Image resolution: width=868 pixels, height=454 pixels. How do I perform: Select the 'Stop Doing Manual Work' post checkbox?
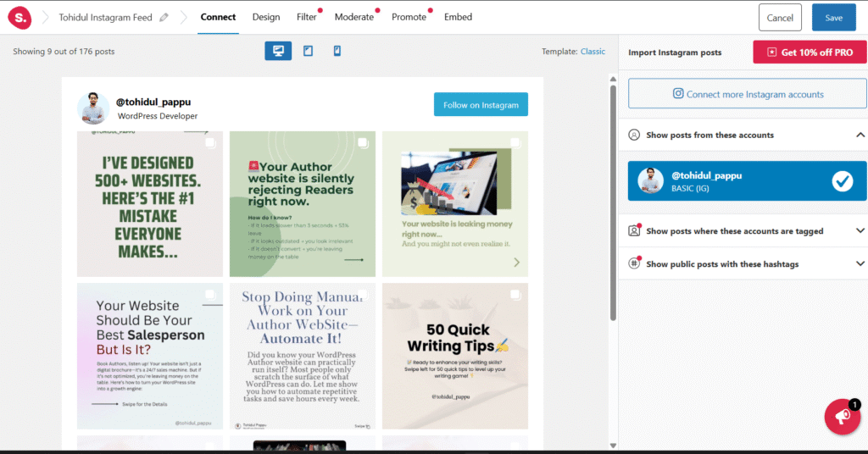click(363, 295)
